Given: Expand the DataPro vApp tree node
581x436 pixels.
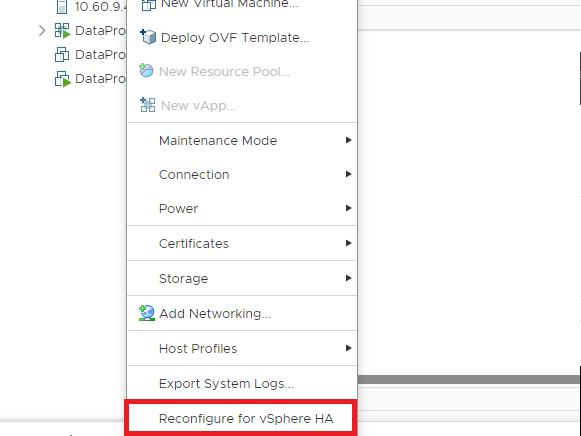Looking at the screenshot, I should (x=42, y=30).
